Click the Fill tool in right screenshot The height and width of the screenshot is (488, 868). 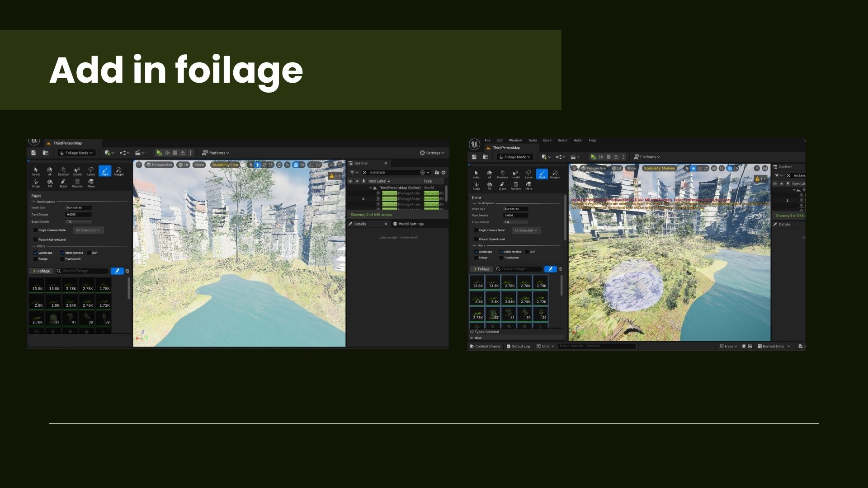(489, 186)
